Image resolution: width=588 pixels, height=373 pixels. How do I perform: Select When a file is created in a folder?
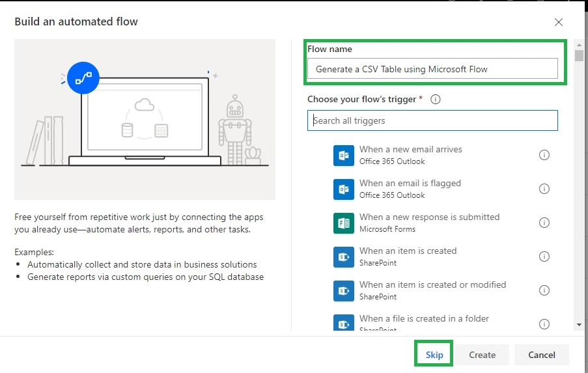[441, 322]
